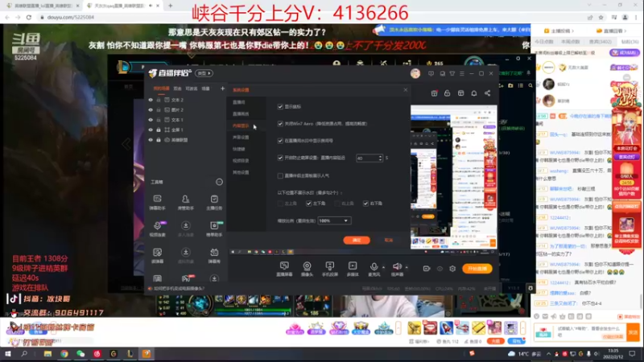This screenshot has height=362, width=644.
Task: Open the 缩放比例 100% dropdown
Action: tap(334, 220)
